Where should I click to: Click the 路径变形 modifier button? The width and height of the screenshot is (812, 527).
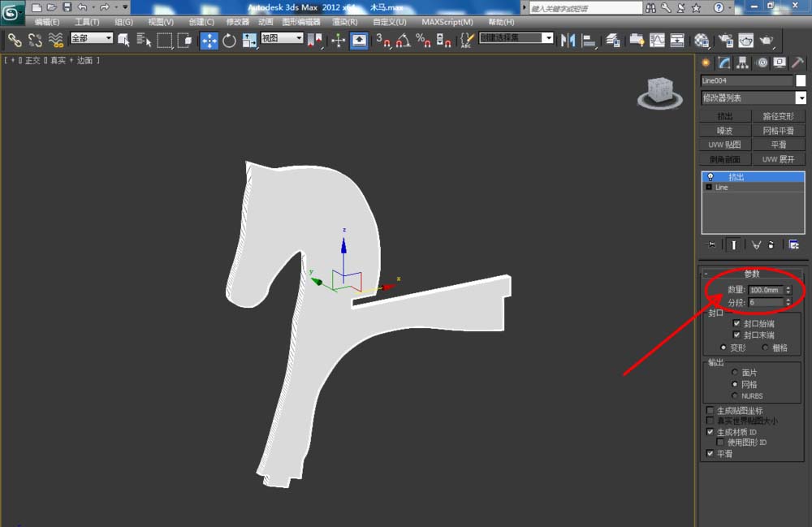pyautogui.click(x=778, y=116)
